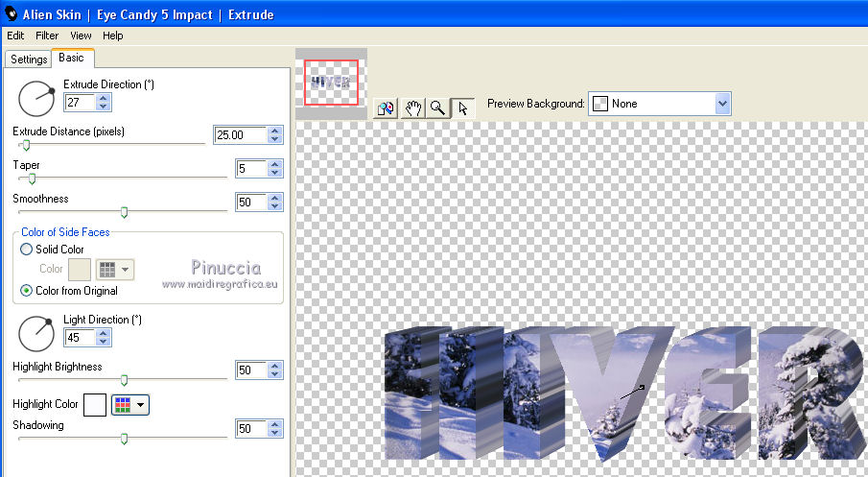868x477 pixels.
Task: Decrease Smoothness with down stepper
Action: tap(274, 206)
